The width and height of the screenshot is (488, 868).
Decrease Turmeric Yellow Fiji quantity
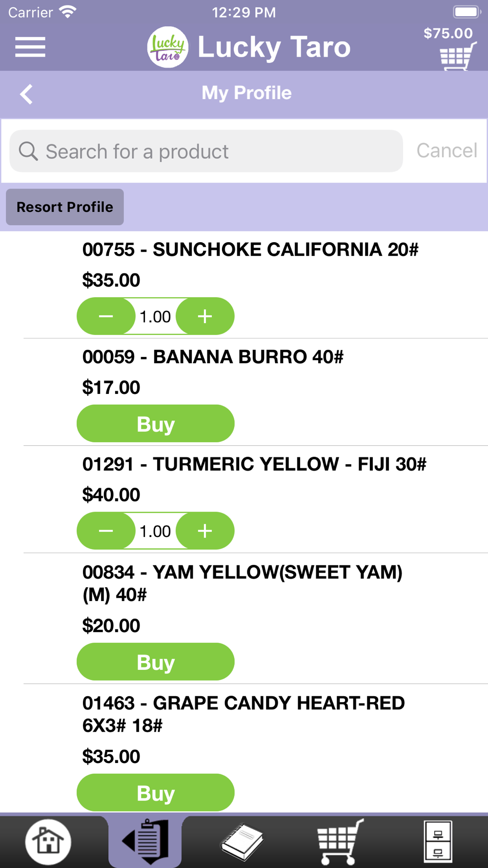point(106,531)
